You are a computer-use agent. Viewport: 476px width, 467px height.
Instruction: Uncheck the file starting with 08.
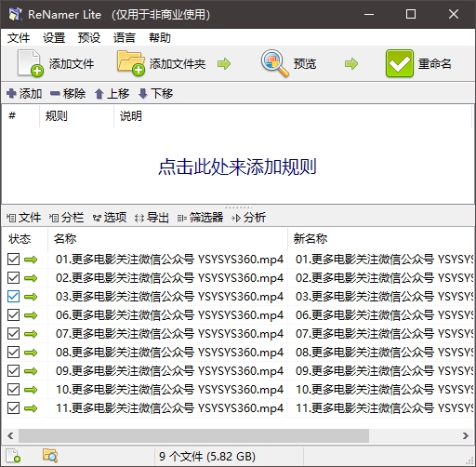click(x=13, y=353)
